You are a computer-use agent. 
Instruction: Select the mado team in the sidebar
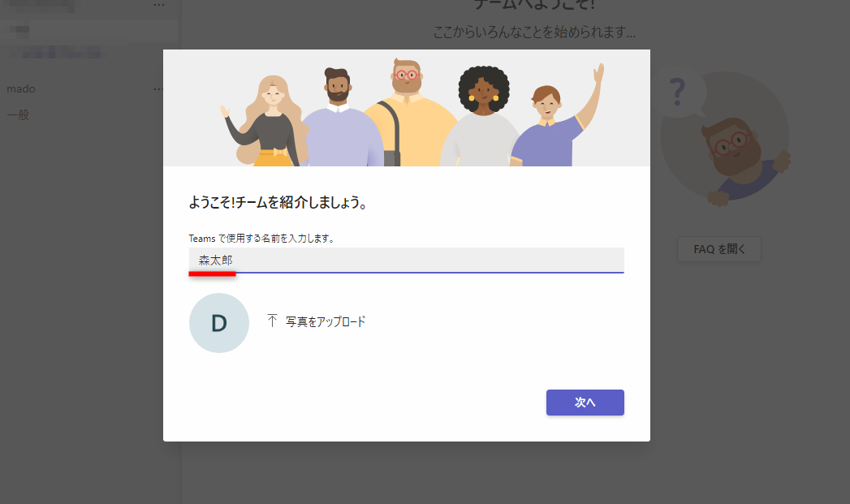tap(20, 88)
